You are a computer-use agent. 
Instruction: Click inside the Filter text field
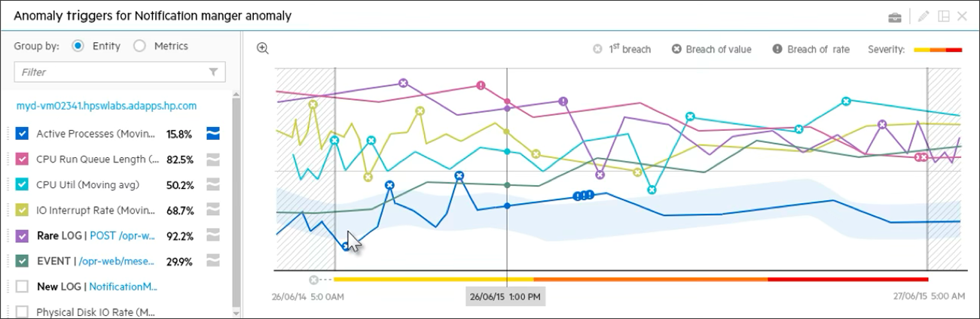point(109,72)
